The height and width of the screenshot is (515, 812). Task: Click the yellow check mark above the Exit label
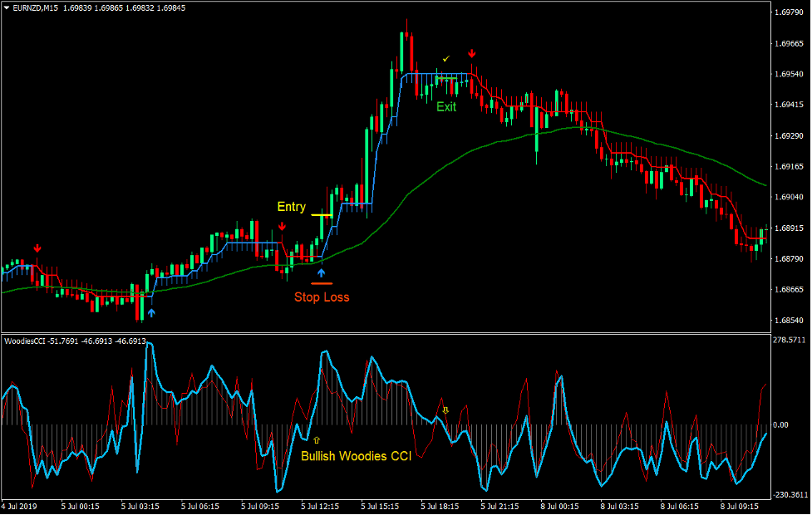(445, 59)
